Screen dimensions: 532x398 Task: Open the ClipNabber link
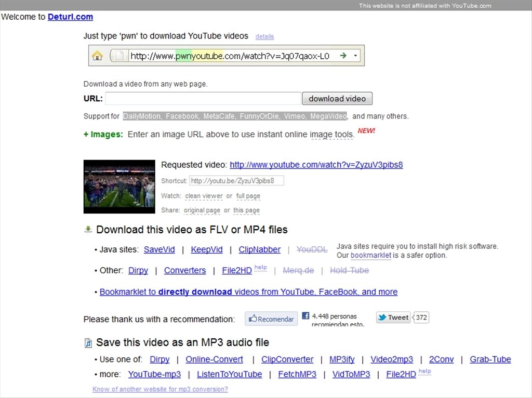click(x=260, y=249)
